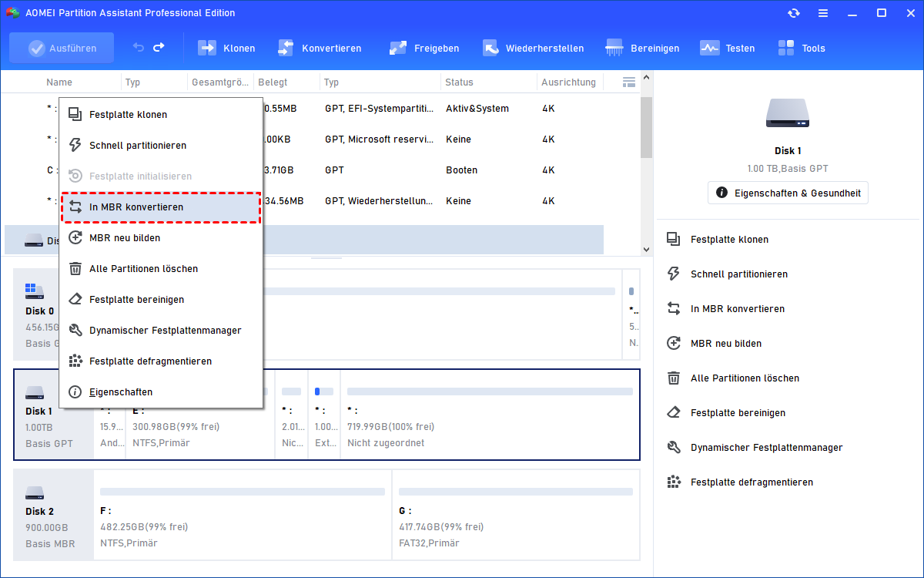Image resolution: width=924 pixels, height=578 pixels.
Task: Click the Ausführen button
Action: click(62, 48)
